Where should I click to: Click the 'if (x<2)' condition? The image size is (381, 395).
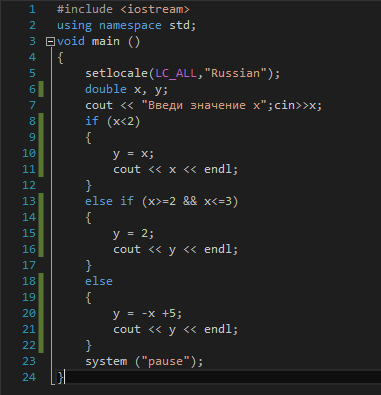coord(113,121)
